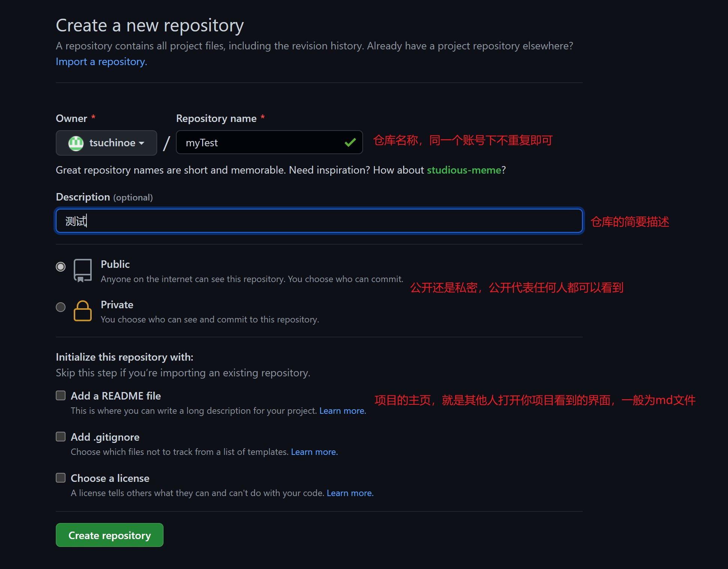
Task: Click the private repository lock icon
Action: pyautogui.click(x=83, y=310)
